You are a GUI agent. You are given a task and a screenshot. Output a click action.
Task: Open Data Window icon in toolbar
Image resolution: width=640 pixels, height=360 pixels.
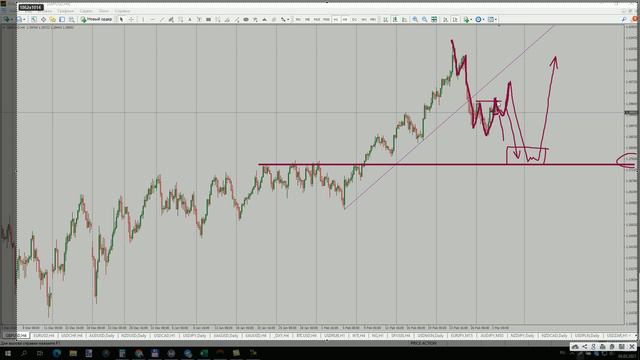(43, 19)
